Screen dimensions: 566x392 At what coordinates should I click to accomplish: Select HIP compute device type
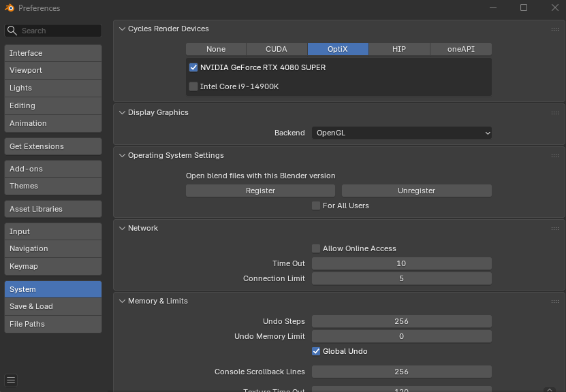pyautogui.click(x=399, y=49)
